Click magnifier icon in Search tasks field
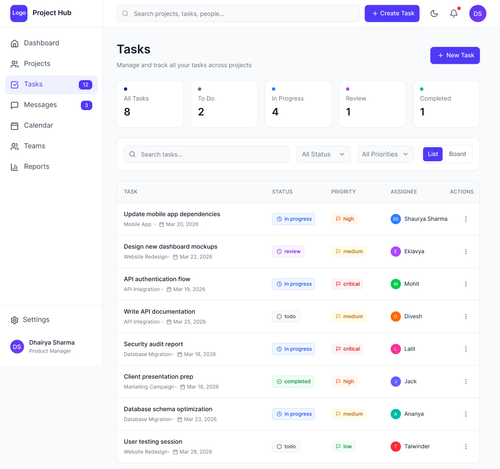The image size is (500, 469). [x=132, y=154]
